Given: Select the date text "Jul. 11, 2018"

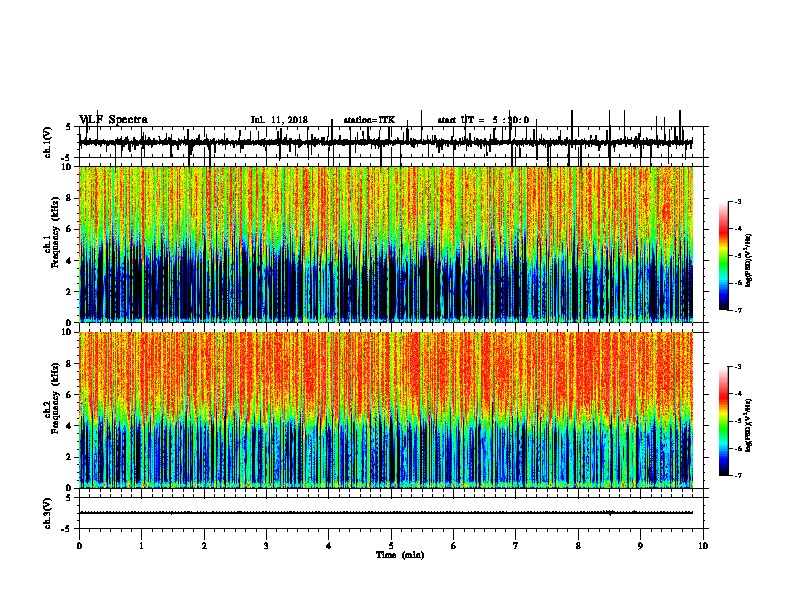Looking at the screenshot, I should [x=279, y=120].
